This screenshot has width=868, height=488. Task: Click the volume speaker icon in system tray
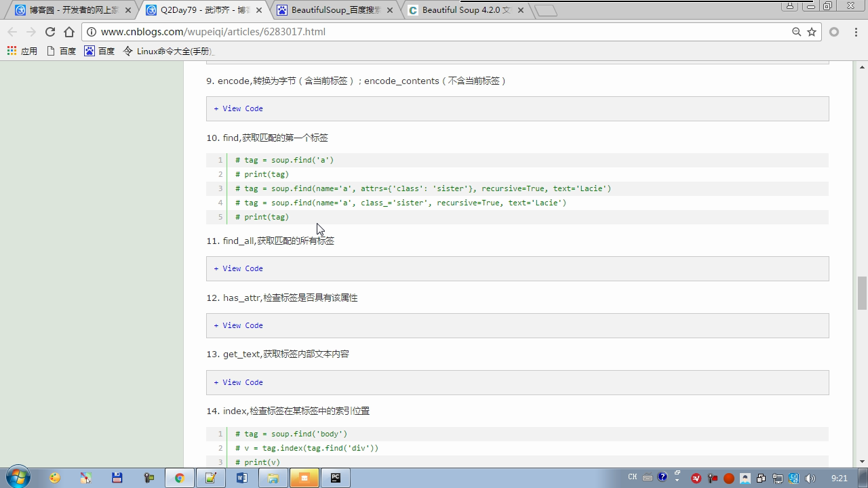(x=810, y=478)
